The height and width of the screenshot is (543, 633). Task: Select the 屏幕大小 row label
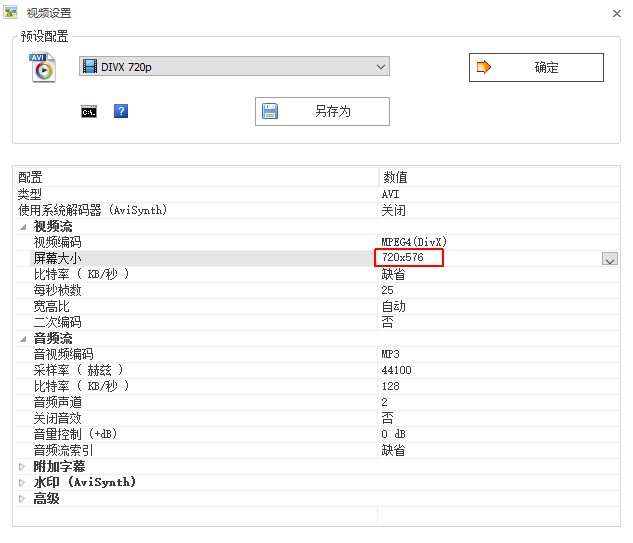(57, 258)
